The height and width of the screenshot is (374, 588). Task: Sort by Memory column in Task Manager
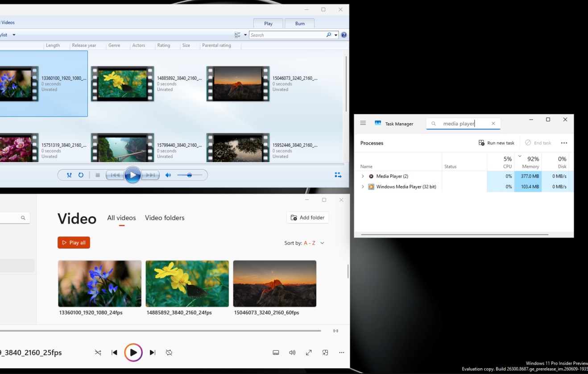click(528, 162)
